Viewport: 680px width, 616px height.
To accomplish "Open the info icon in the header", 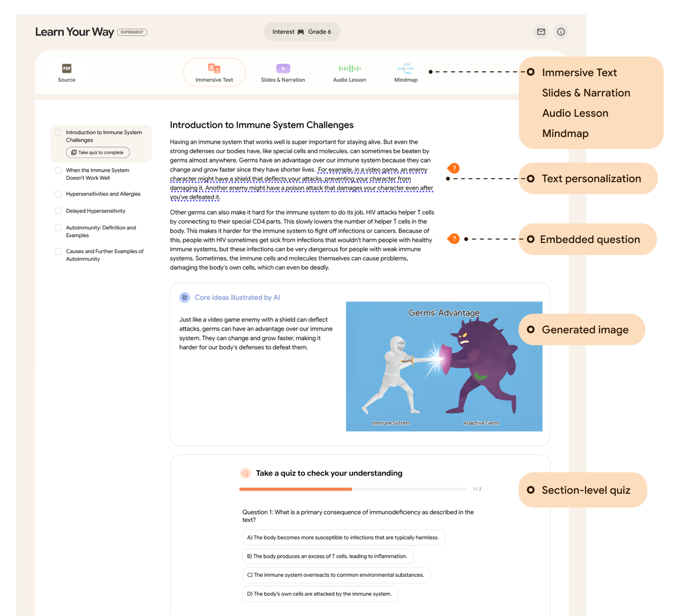I will (x=561, y=32).
